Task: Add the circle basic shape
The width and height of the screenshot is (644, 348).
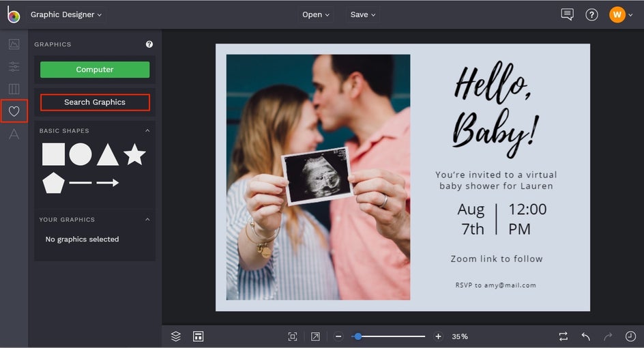Action: click(x=80, y=154)
